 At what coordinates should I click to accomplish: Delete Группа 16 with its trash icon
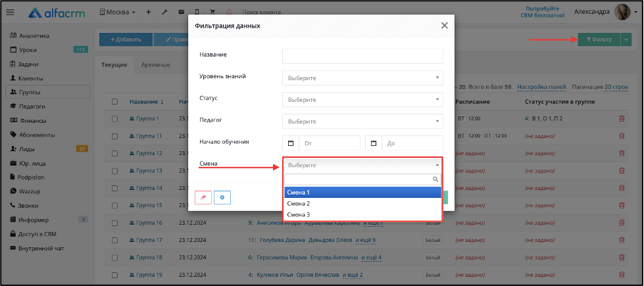[x=622, y=223]
